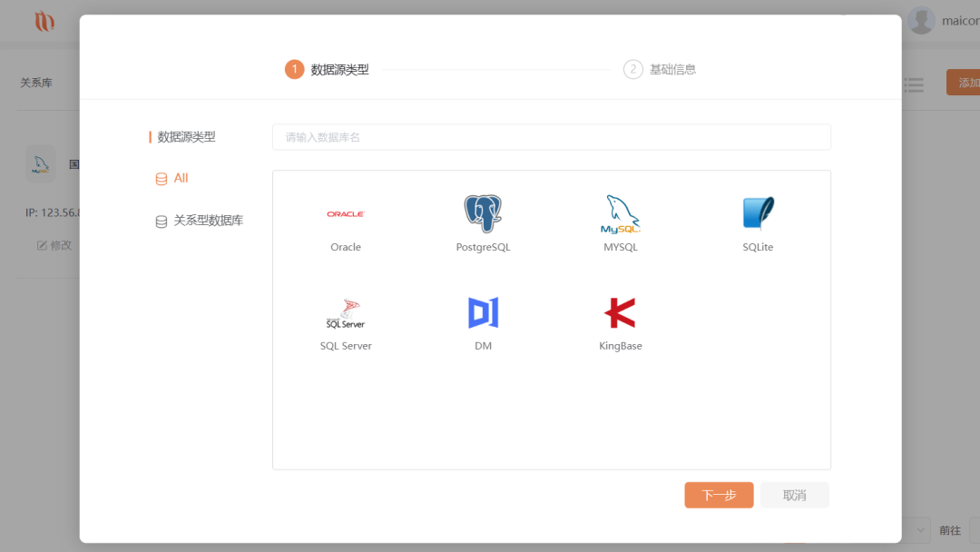Click the 修改 edit pencil icon

point(42,245)
